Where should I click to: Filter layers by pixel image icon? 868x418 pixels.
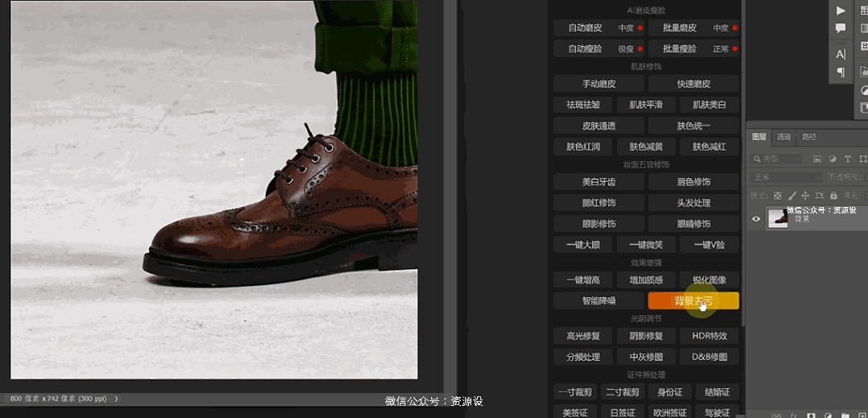coord(817,159)
